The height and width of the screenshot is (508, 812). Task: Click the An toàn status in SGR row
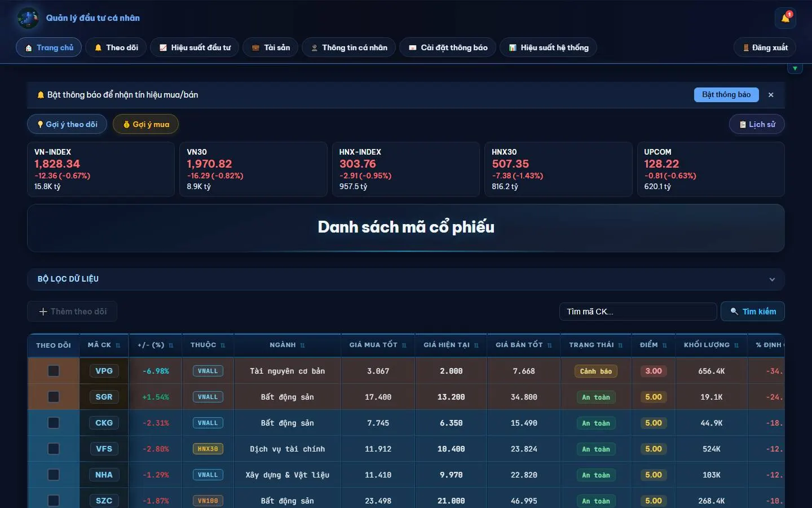(596, 397)
